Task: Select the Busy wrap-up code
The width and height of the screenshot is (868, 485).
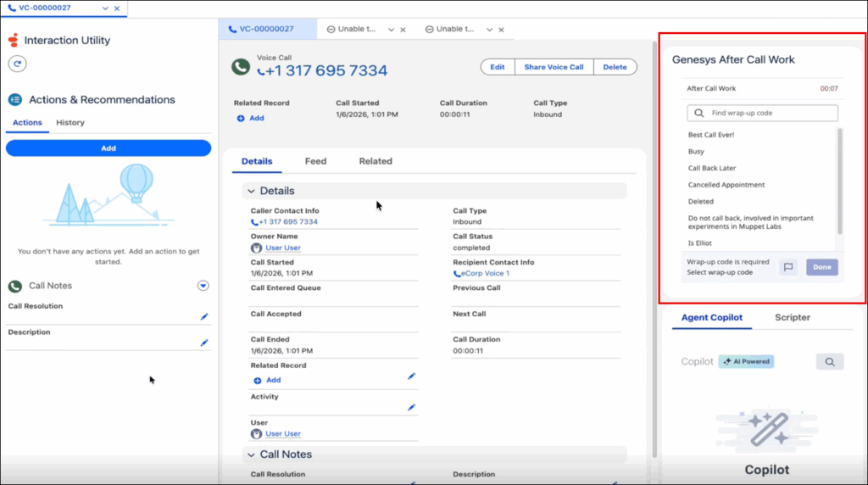Action: (x=696, y=152)
